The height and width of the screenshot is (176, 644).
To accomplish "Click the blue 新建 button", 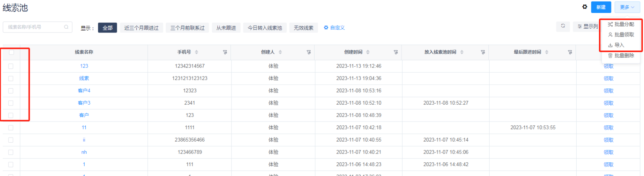I will (601, 7).
